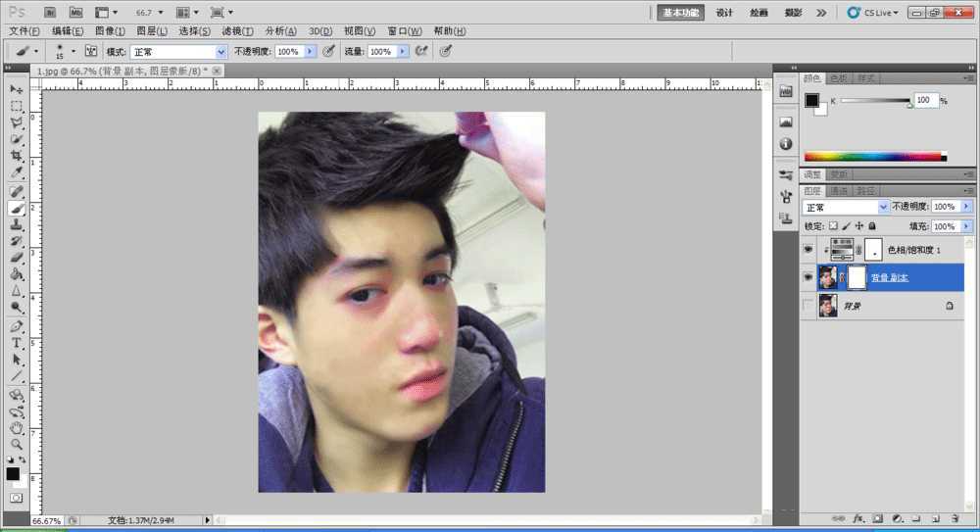Open the layer 填充 fill slider arrow
The width and height of the screenshot is (980, 532).
click(x=966, y=225)
